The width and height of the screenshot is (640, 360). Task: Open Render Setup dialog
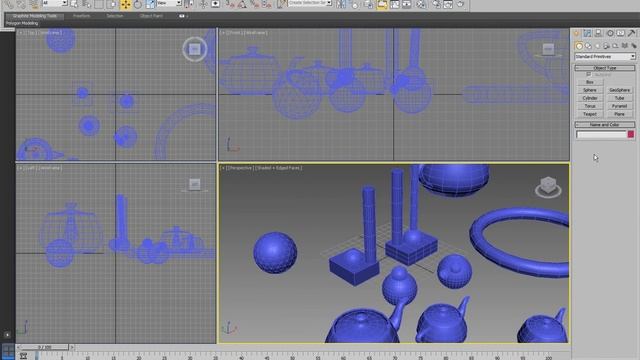436,4
